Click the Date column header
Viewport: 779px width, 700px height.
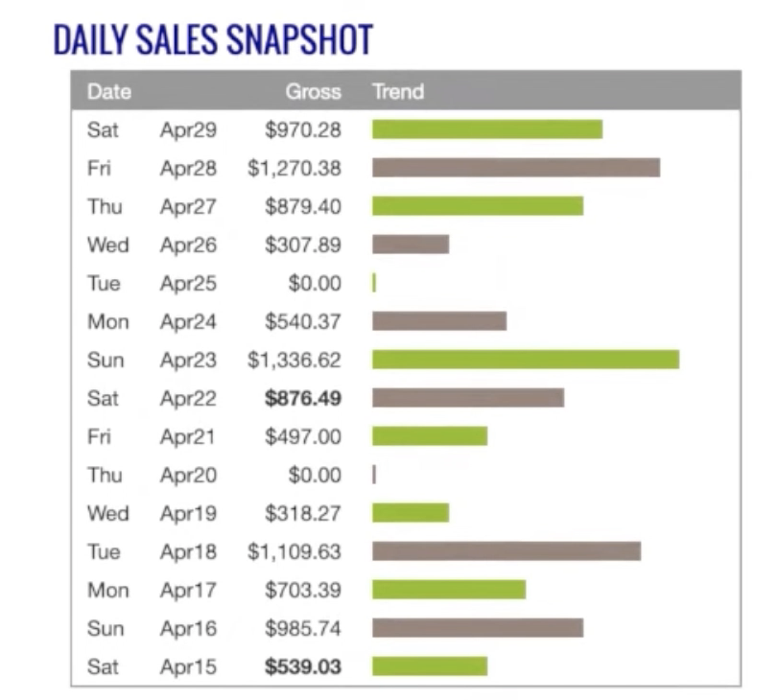pos(108,93)
